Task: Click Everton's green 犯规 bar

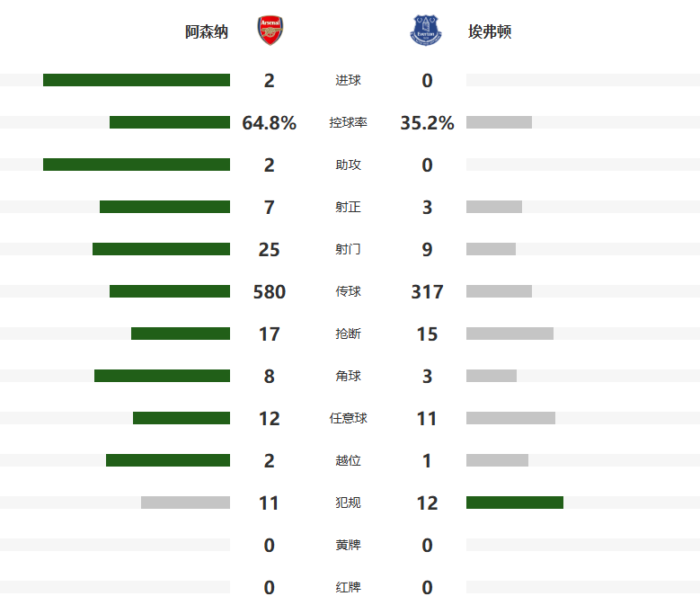Action: 515,503
